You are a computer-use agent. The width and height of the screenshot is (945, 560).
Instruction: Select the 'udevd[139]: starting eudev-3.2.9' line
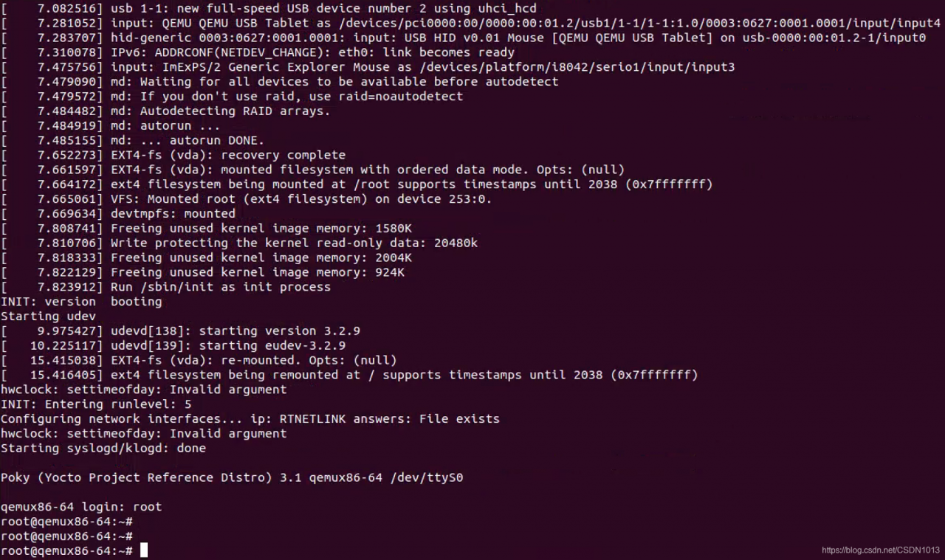coord(227,345)
